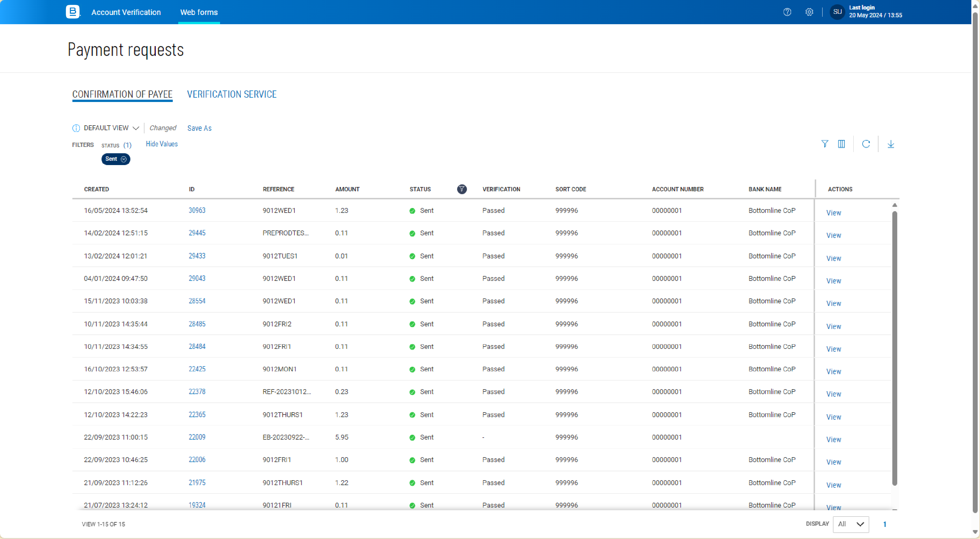The width and height of the screenshot is (980, 539).
Task: Click the info icon beside Default View
Action: coord(76,128)
